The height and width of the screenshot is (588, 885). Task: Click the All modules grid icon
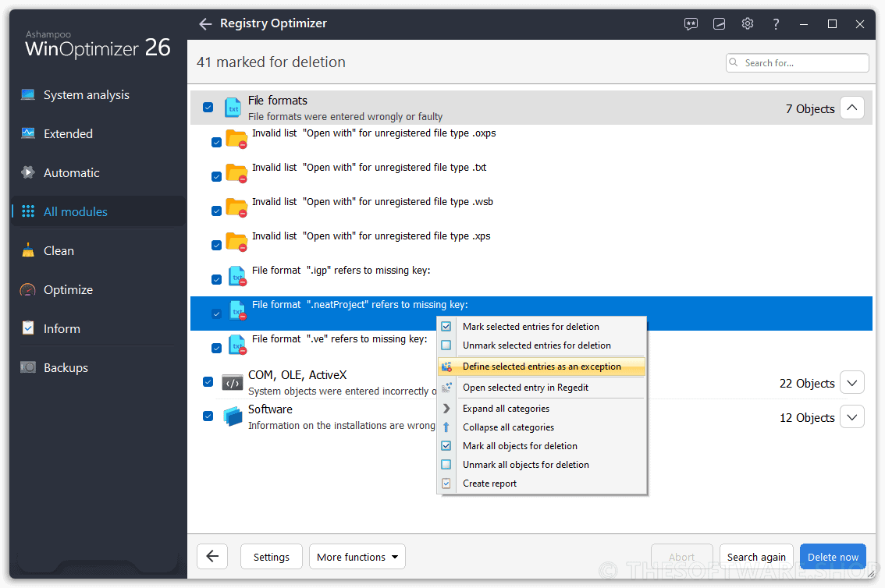click(27, 211)
